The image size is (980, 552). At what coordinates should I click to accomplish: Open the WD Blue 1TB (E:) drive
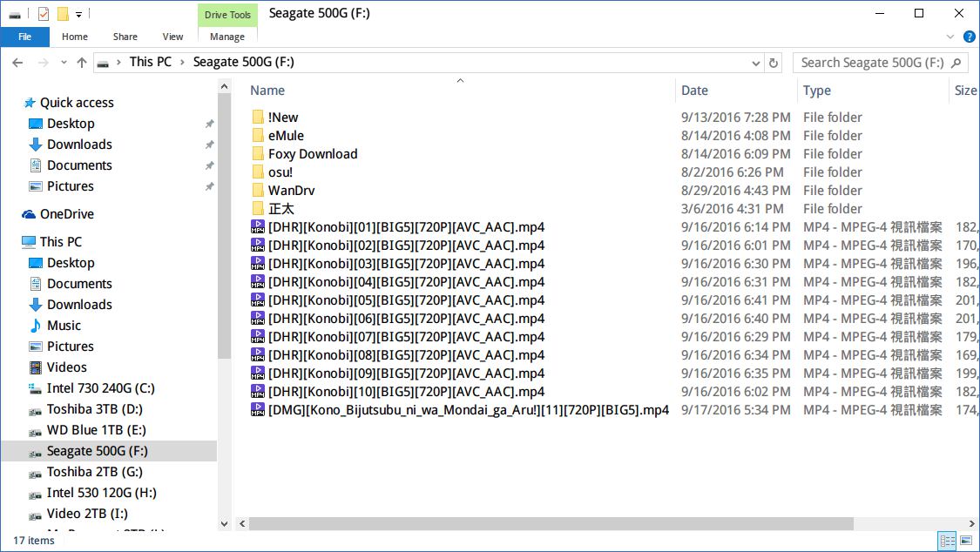point(96,430)
